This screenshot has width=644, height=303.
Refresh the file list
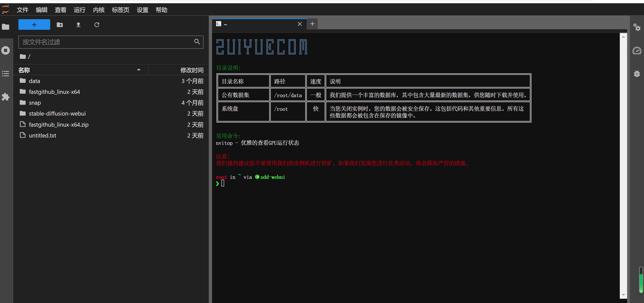(97, 24)
